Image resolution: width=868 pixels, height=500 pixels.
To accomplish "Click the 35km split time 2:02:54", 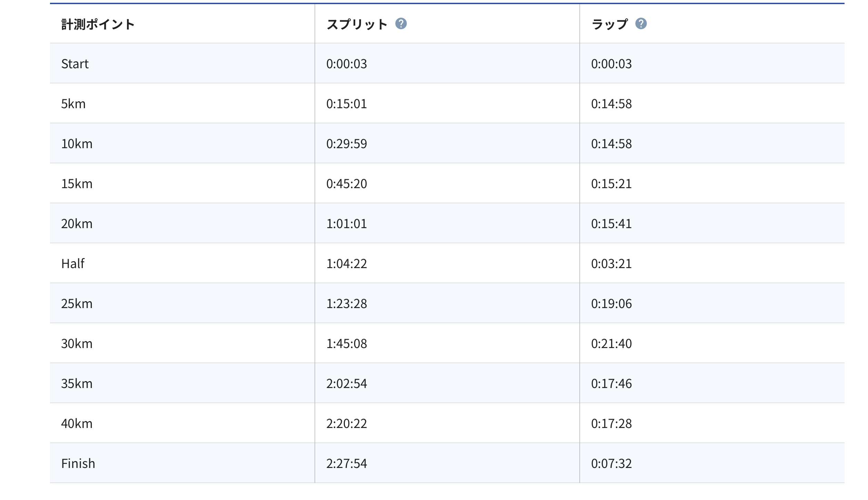I will (347, 384).
